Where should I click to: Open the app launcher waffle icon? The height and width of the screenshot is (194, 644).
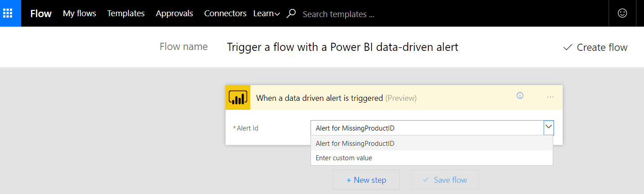[8, 14]
